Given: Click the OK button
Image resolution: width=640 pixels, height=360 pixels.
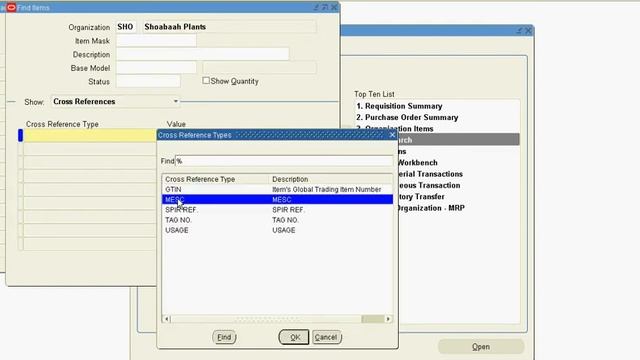Looking at the screenshot, I should [x=294, y=337].
